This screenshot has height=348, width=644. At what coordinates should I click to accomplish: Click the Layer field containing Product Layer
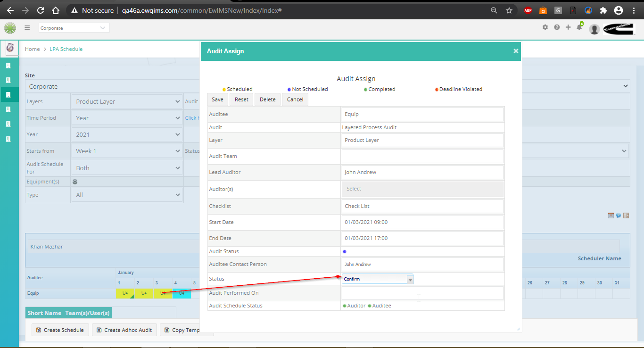click(x=422, y=140)
